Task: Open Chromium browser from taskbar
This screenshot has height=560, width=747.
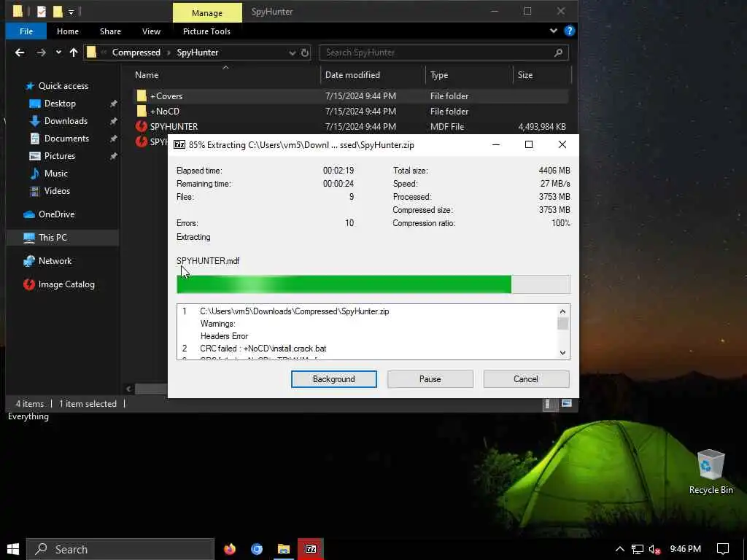Action: point(257,549)
